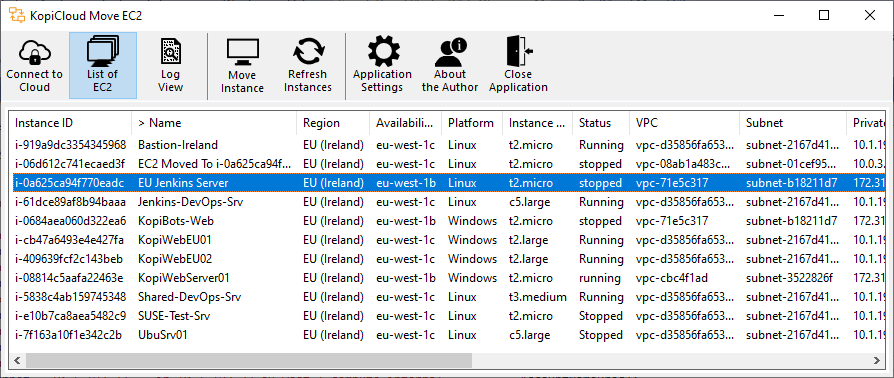Click vpc-cbc4f1ad VPC cell
This screenshot has width=894, height=378.
tap(672, 278)
